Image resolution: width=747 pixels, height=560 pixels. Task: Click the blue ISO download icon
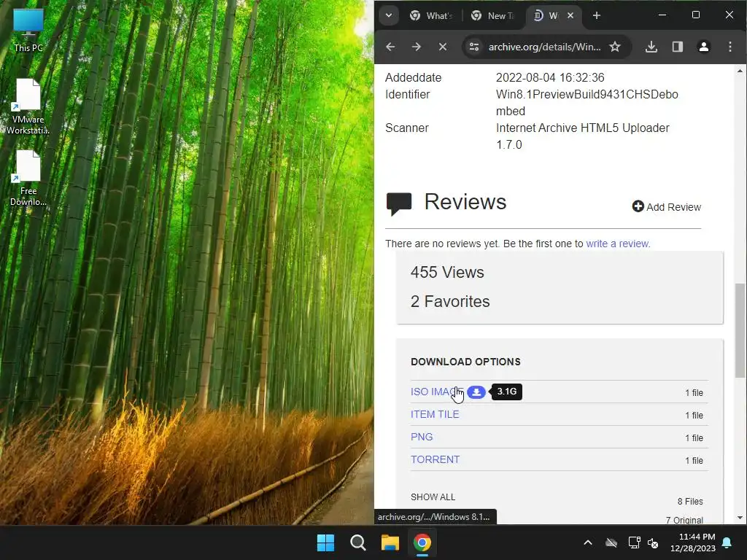point(476,392)
